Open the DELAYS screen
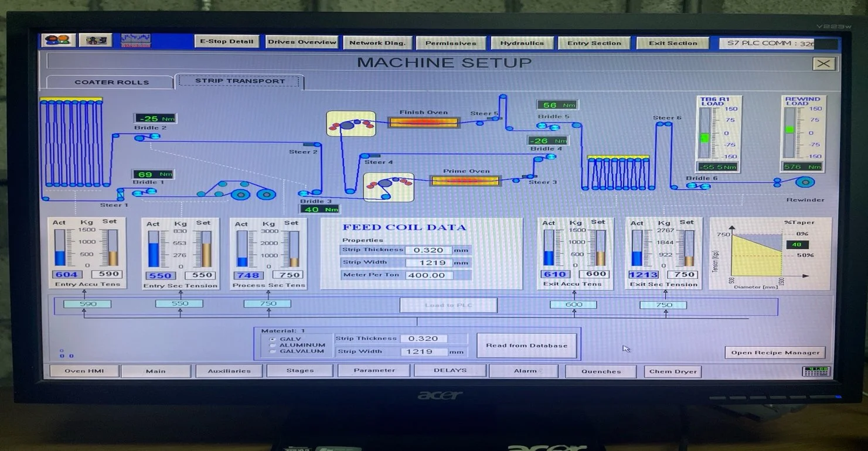Image resolution: width=868 pixels, height=451 pixels. tap(450, 370)
